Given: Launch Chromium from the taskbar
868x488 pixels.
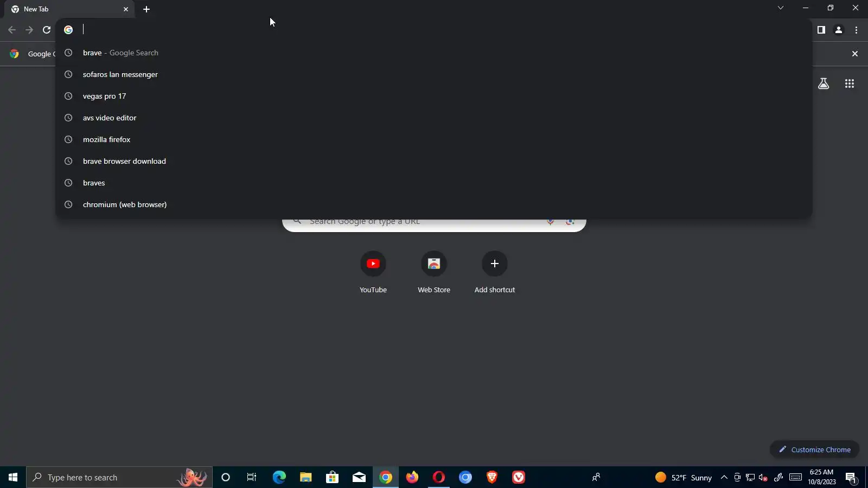Looking at the screenshot, I should coord(465,477).
